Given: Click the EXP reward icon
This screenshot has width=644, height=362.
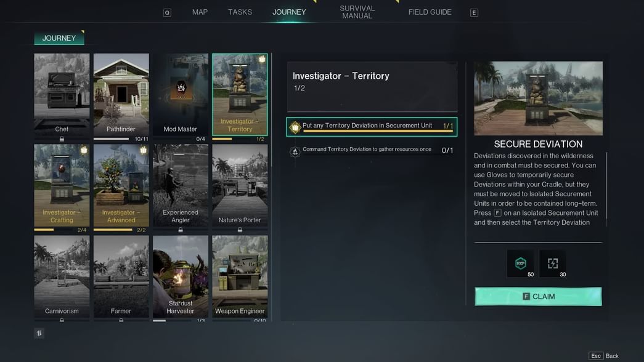Looking at the screenshot, I should (520, 263).
